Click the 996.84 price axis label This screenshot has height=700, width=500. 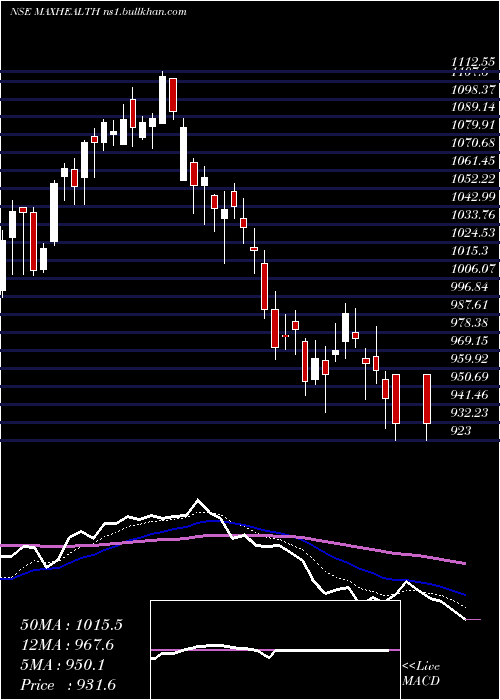(x=470, y=287)
